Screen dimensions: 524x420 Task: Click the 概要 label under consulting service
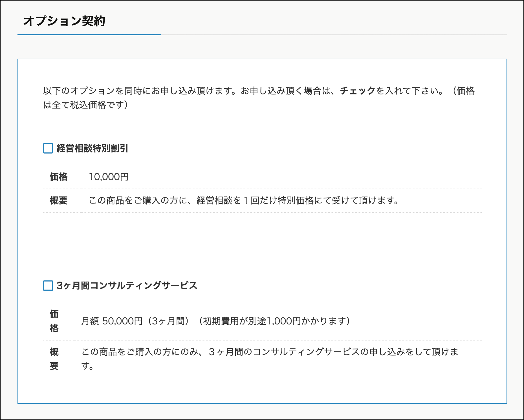54,359
